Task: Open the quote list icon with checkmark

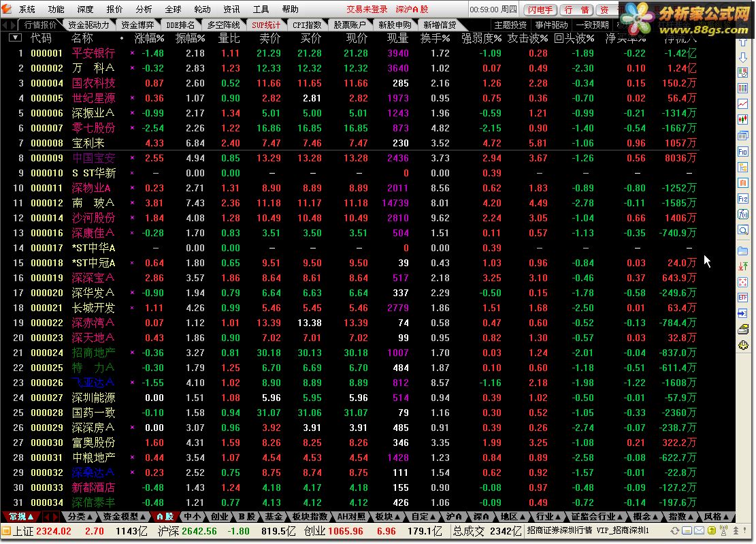Action: (x=743, y=73)
